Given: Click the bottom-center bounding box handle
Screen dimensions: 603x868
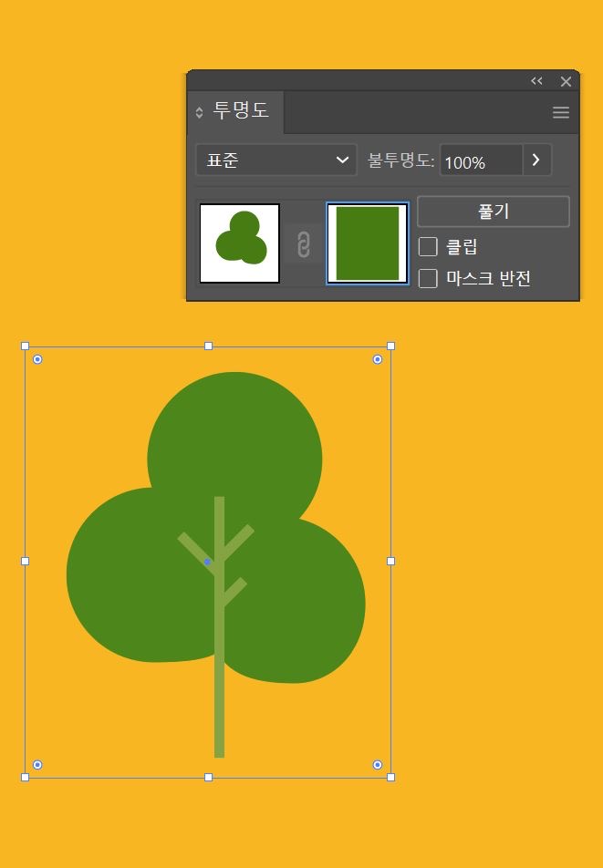Looking at the screenshot, I should click(208, 777).
